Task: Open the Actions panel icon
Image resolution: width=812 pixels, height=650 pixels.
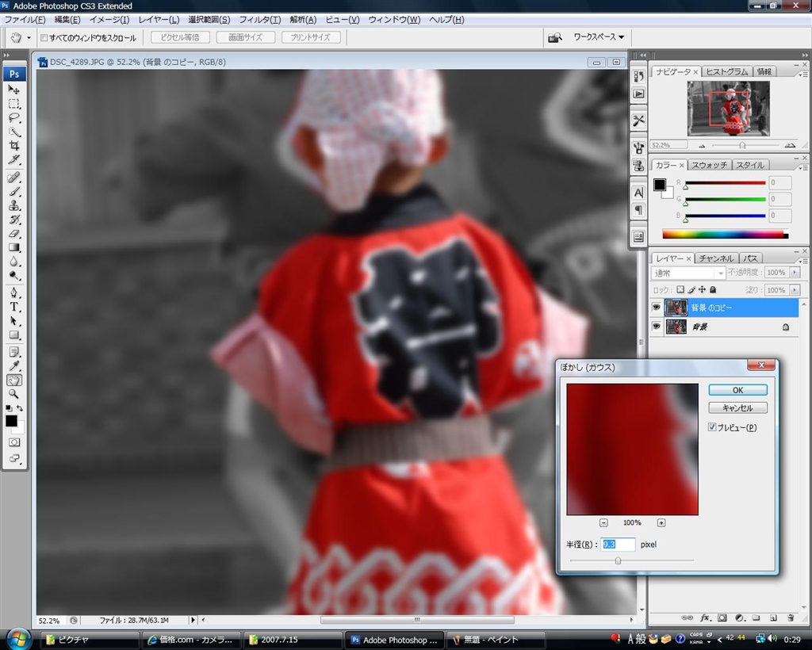Action: pyautogui.click(x=638, y=94)
